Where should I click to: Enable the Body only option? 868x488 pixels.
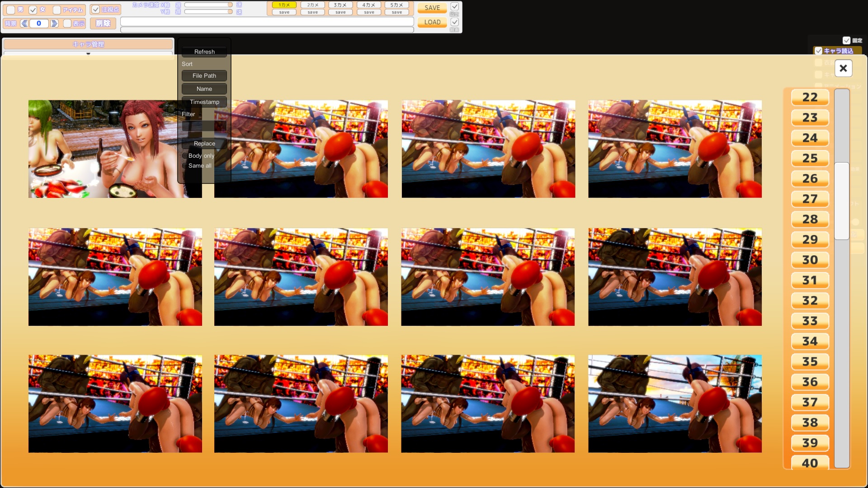tap(184, 156)
